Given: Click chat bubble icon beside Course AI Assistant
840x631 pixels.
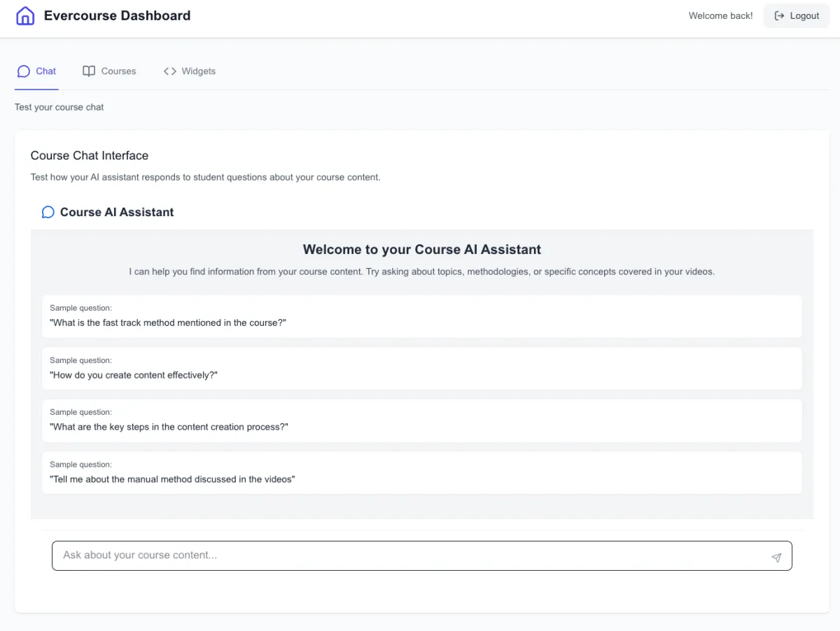Looking at the screenshot, I should [x=48, y=212].
